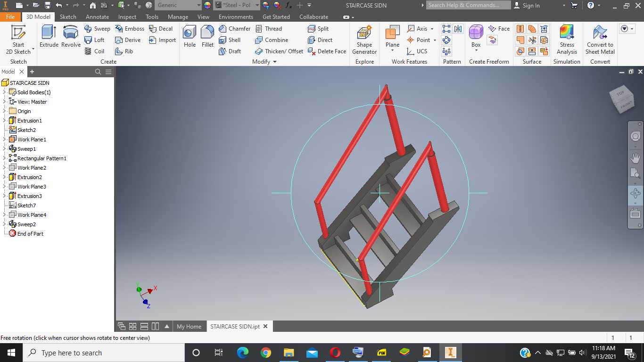Click Search Help & Commands field
This screenshot has width=644, height=362.
(468, 5)
